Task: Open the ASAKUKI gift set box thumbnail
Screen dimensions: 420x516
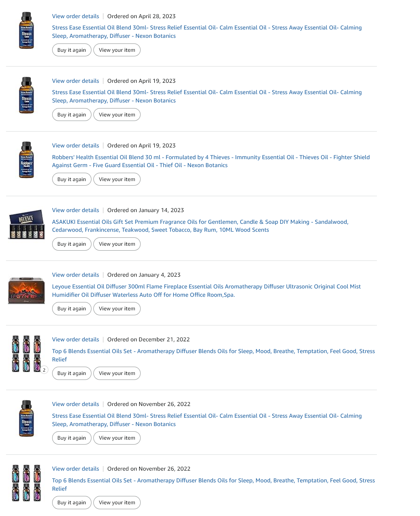Action: [x=26, y=225]
